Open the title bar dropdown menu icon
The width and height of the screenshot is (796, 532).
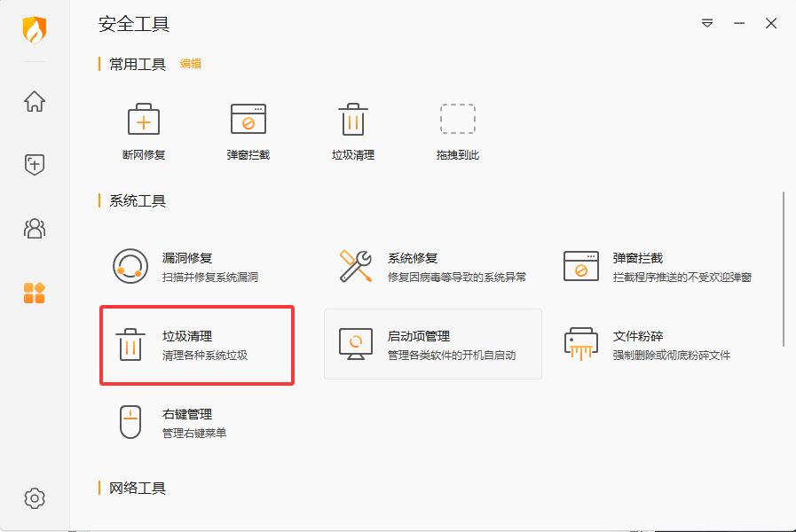707,23
